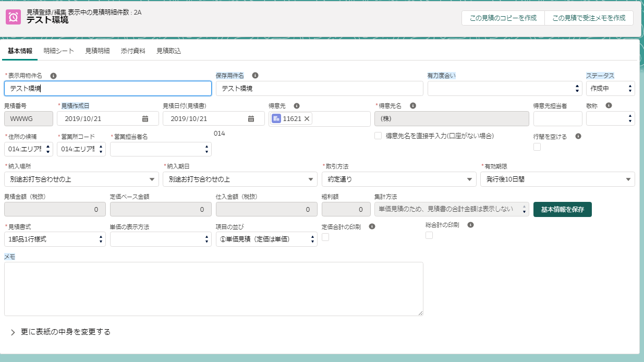Image resolution: width=644 pixels, height=362 pixels.
Task: Expand 更に表紙の中身を変更する section
Action: coord(60,332)
